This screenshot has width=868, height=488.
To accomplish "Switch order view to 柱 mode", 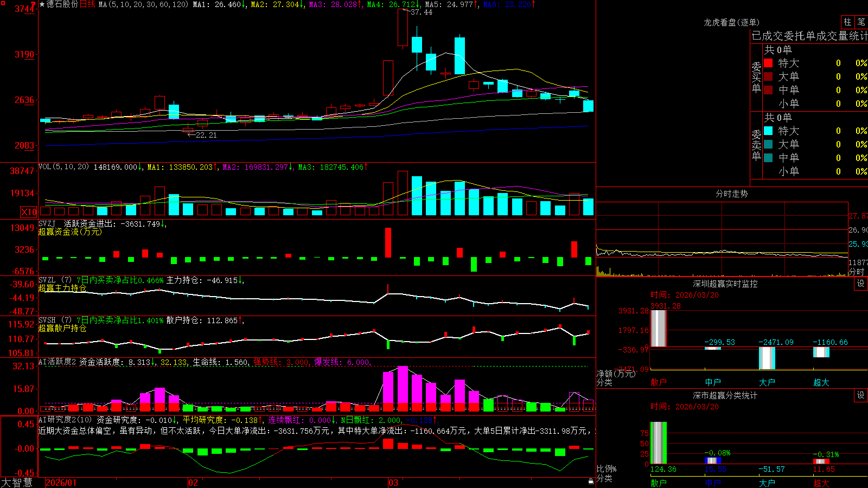I will click(x=847, y=22).
